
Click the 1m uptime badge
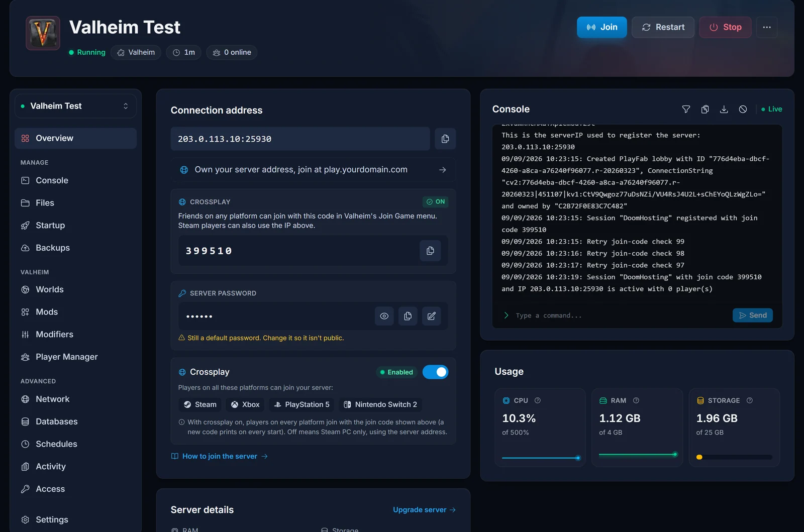[x=183, y=52]
